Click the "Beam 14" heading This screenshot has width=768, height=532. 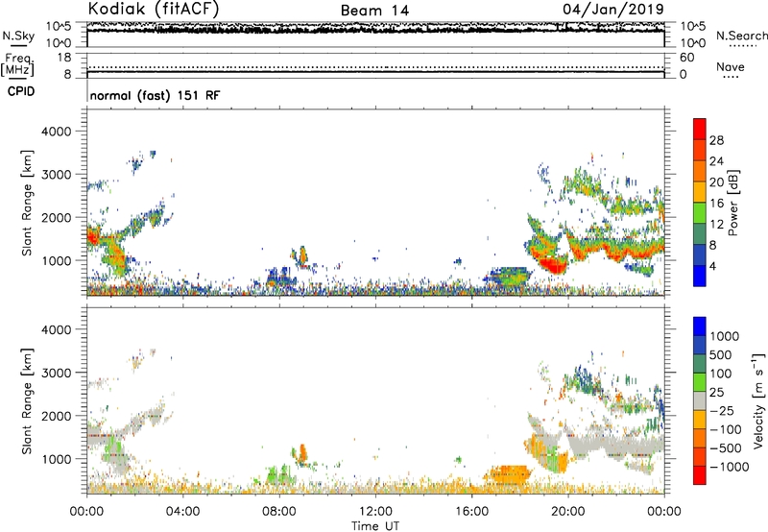pos(374,11)
